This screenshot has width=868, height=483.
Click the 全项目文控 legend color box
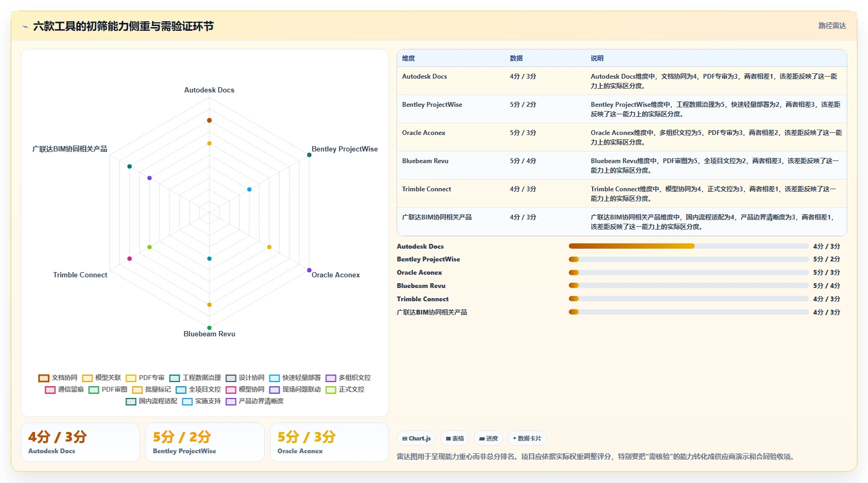(x=181, y=390)
